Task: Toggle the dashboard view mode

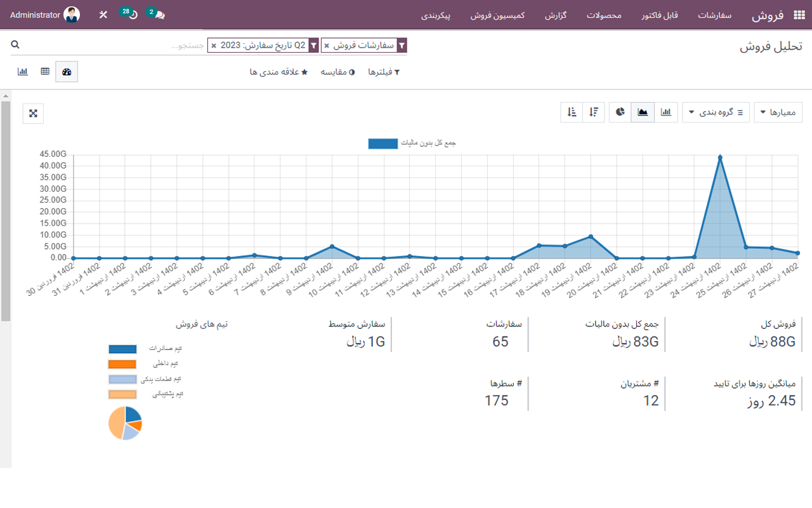Action: [67, 71]
